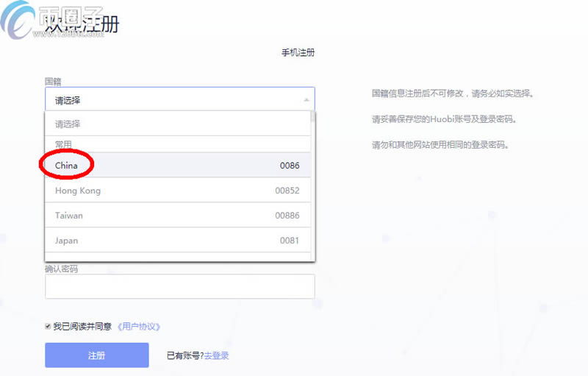Click the 0086 country code
This screenshot has height=376, width=588.
[290, 166]
